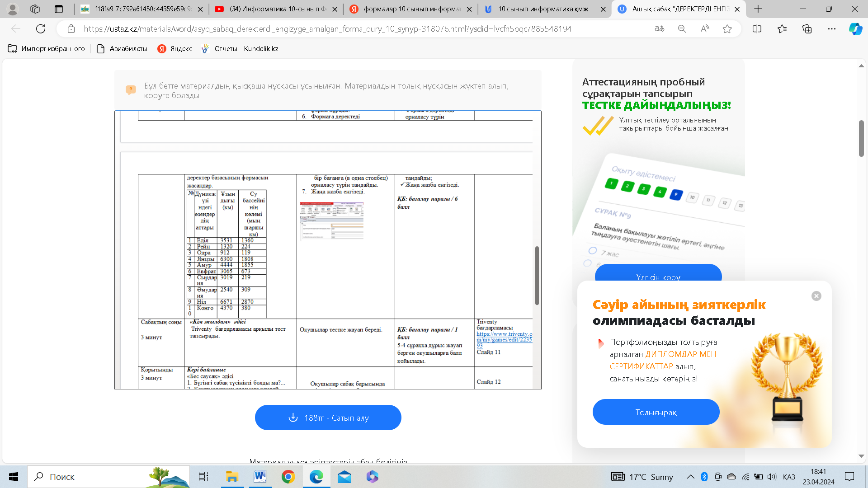
Task: Launch Word from the taskbar
Action: pyautogui.click(x=260, y=477)
